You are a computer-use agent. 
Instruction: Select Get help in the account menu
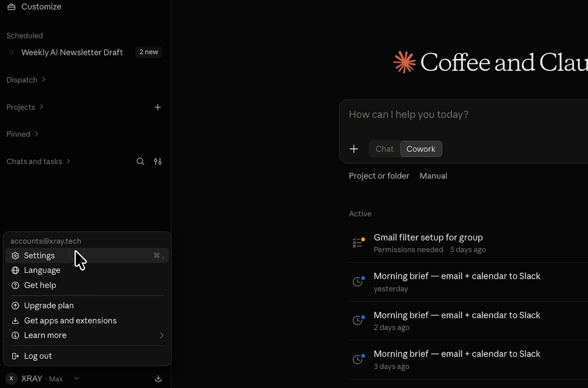pos(87,285)
